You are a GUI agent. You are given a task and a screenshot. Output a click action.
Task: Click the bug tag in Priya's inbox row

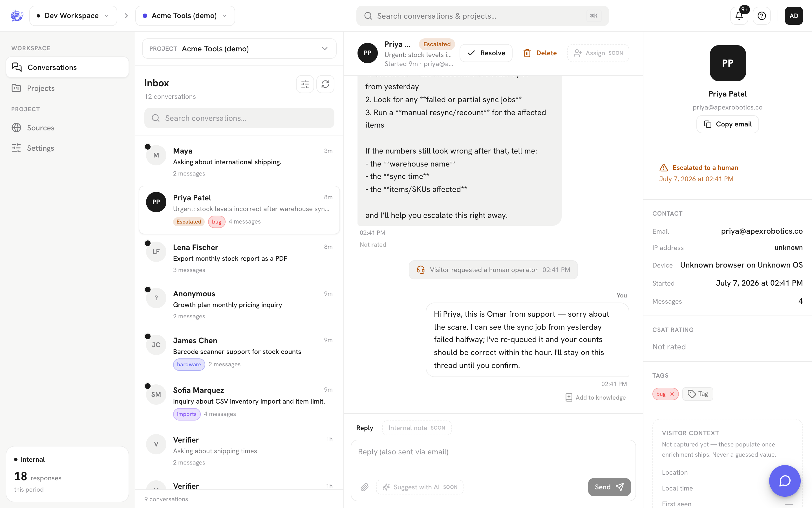(217, 222)
